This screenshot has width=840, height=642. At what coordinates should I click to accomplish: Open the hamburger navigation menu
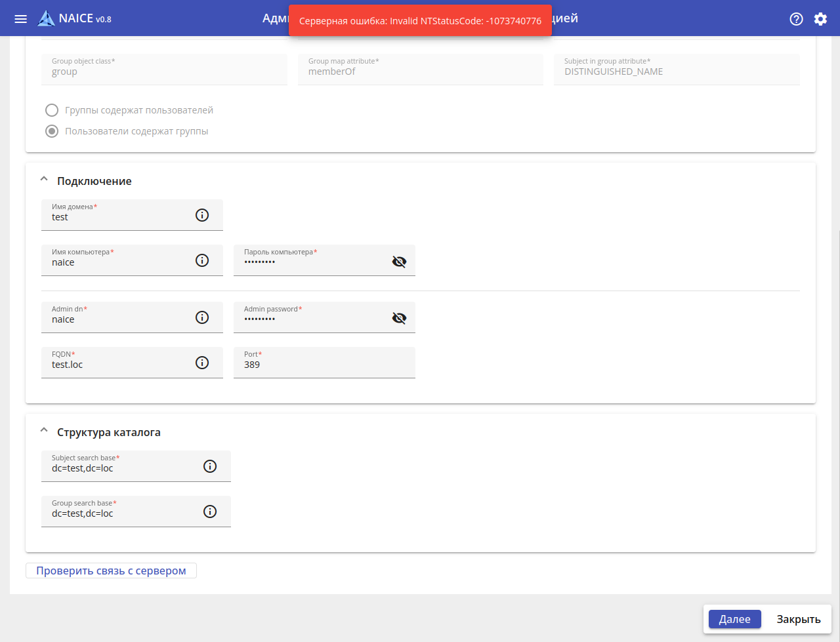20,18
